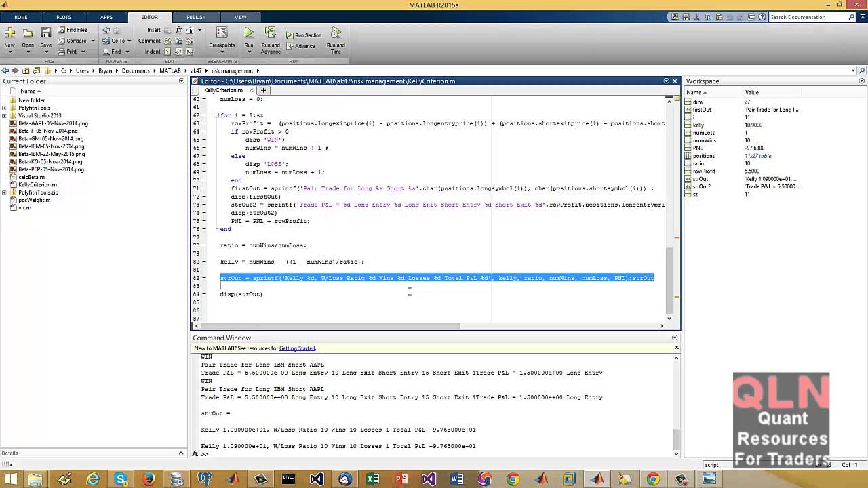The image size is (868, 488).
Task: Click the Comment percent icon
Action: tap(168, 41)
